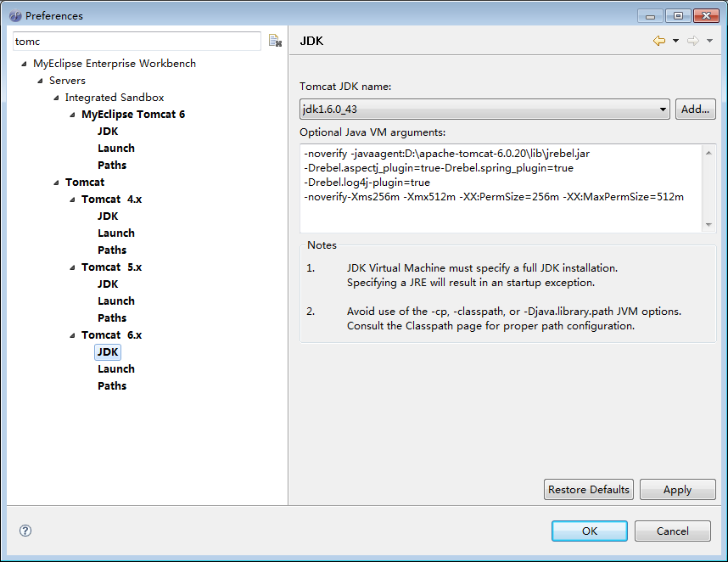Collapse the Integrated Sandbox node
Screen dimensions: 728x562
(56, 98)
